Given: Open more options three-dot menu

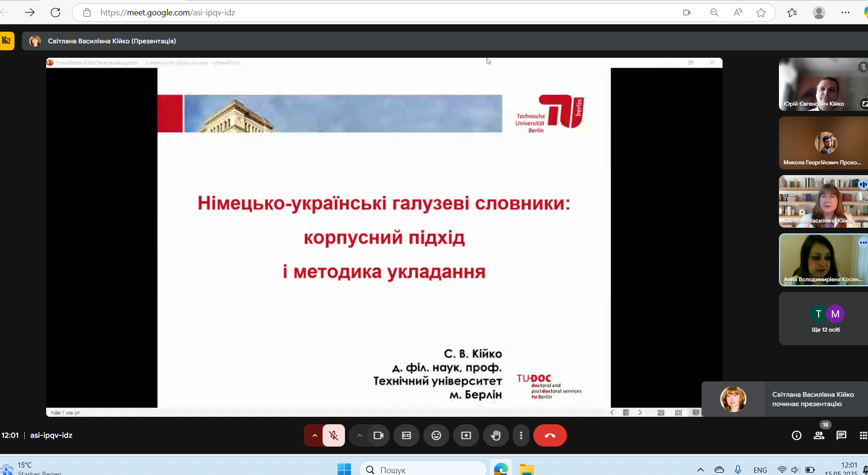Looking at the screenshot, I should 521,435.
